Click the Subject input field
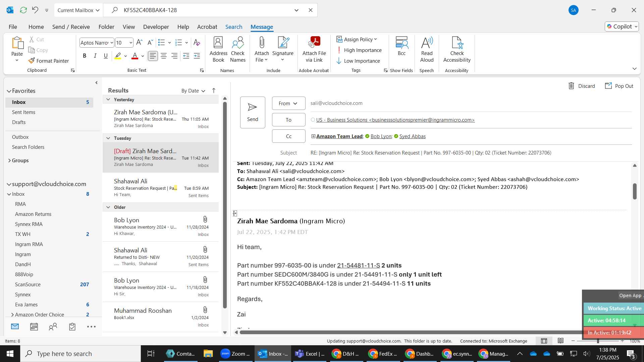This screenshot has height=362, width=644. 471,153
